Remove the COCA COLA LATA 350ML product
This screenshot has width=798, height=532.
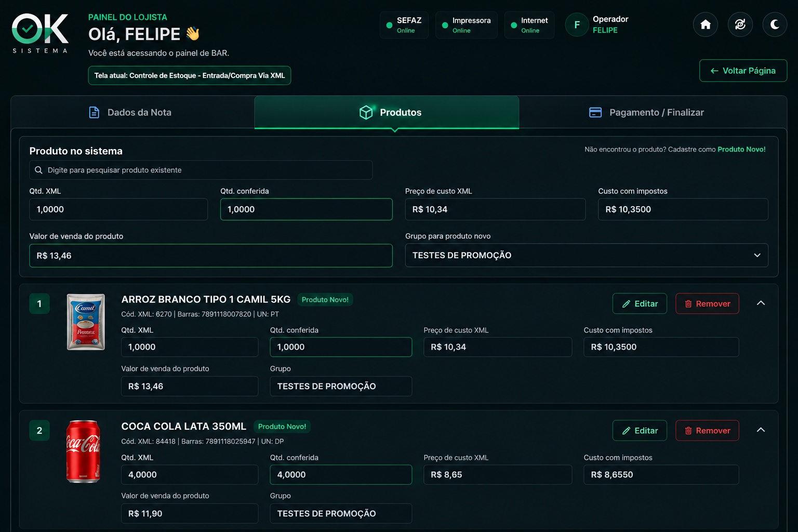707,431
